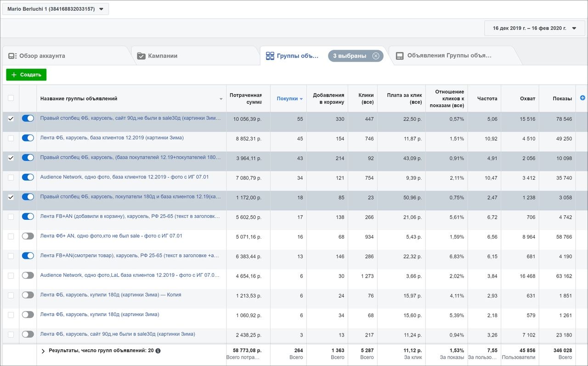This screenshot has width=588, height=366.
Task: Turn on 'Лента ФБ, карусель, купили 180д (картинки Зима)'
Action: coord(28,315)
